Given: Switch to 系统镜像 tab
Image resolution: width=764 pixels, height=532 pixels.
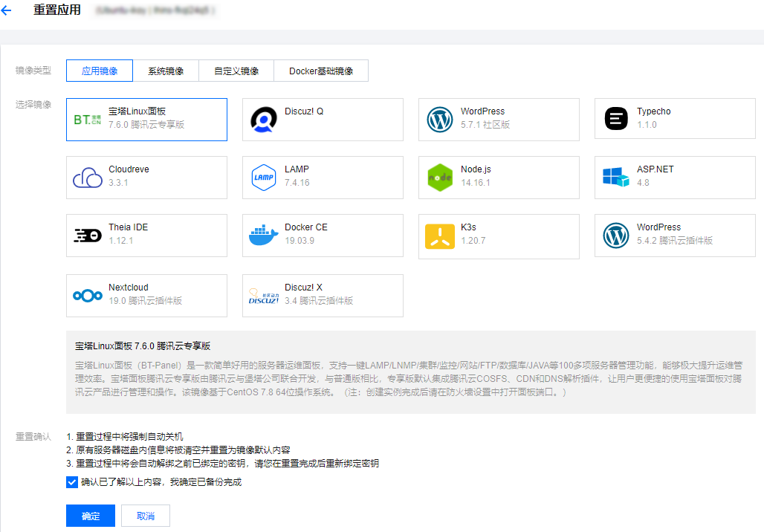Looking at the screenshot, I should pos(166,71).
